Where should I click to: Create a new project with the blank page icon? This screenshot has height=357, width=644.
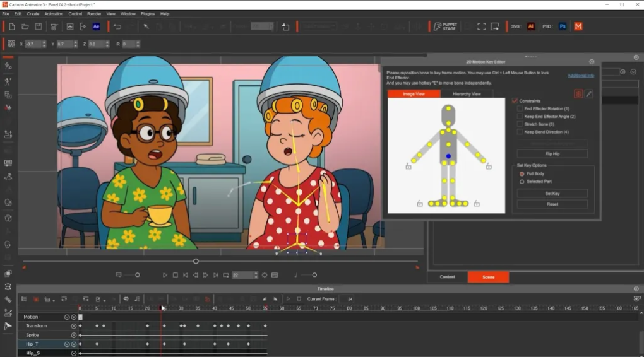[x=12, y=26]
